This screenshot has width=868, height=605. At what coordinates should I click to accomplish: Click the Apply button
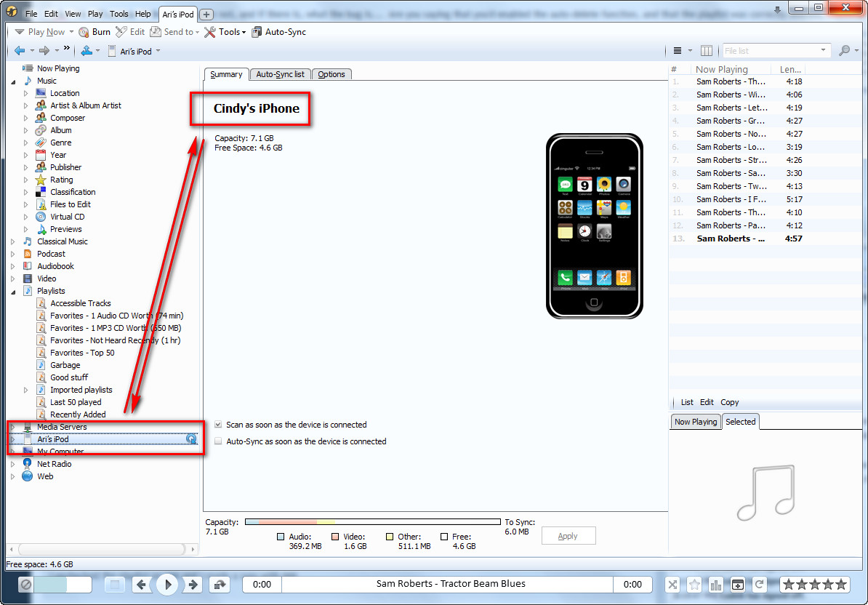(568, 536)
